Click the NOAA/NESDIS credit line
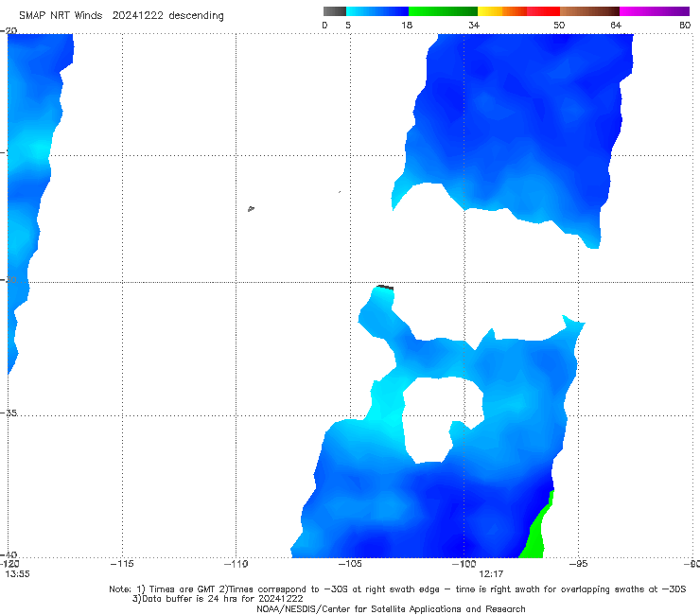The height and width of the screenshot is (615, 700). click(391, 608)
